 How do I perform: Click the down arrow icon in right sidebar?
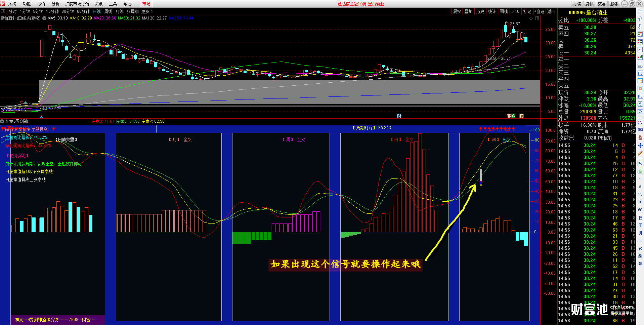(640, 27)
